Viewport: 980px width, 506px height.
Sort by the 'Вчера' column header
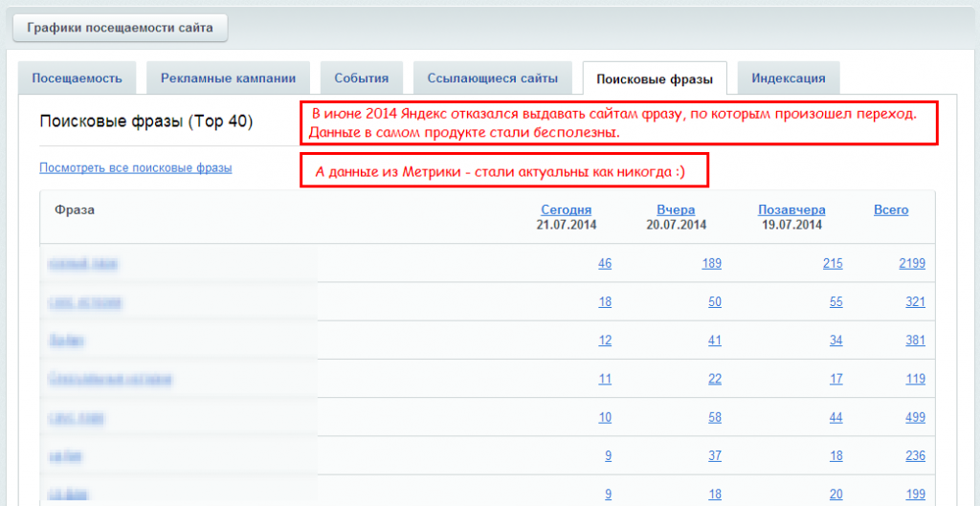tap(676, 209)
